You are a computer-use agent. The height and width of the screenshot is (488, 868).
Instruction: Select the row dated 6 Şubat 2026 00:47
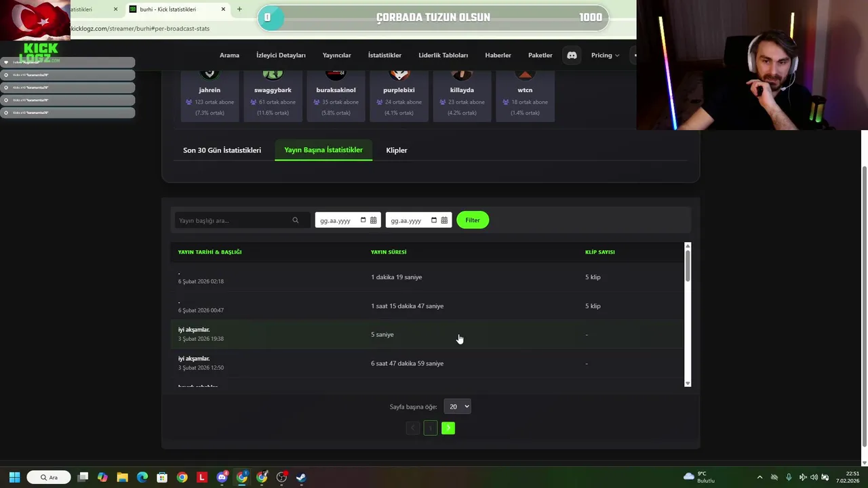pyautogui.click(x=427, y=306)
